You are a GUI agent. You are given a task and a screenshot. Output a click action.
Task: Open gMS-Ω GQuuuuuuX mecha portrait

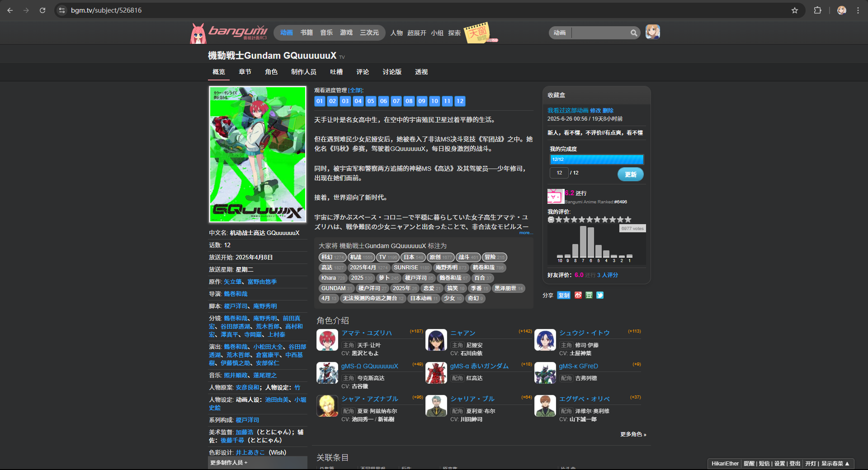[x=327, y=373]
